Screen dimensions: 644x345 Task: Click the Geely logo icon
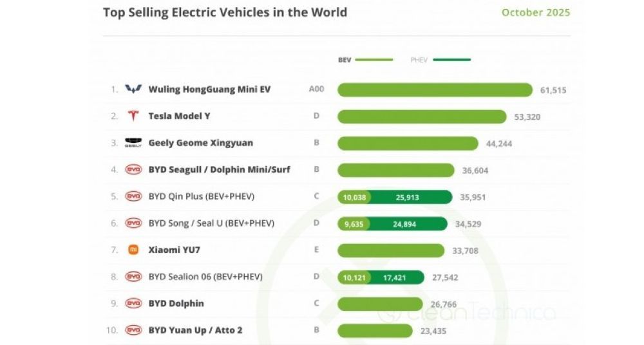tap(133, 143)
